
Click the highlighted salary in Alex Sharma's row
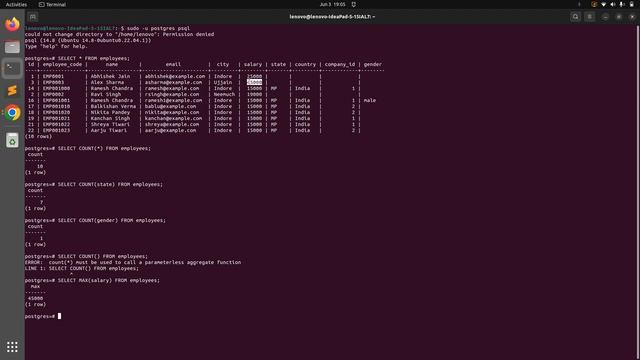tap(254, 82)
